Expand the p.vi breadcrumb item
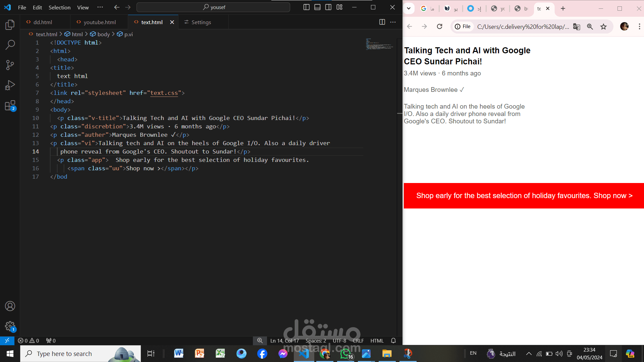644x362 pixels. tap(128, 34)
